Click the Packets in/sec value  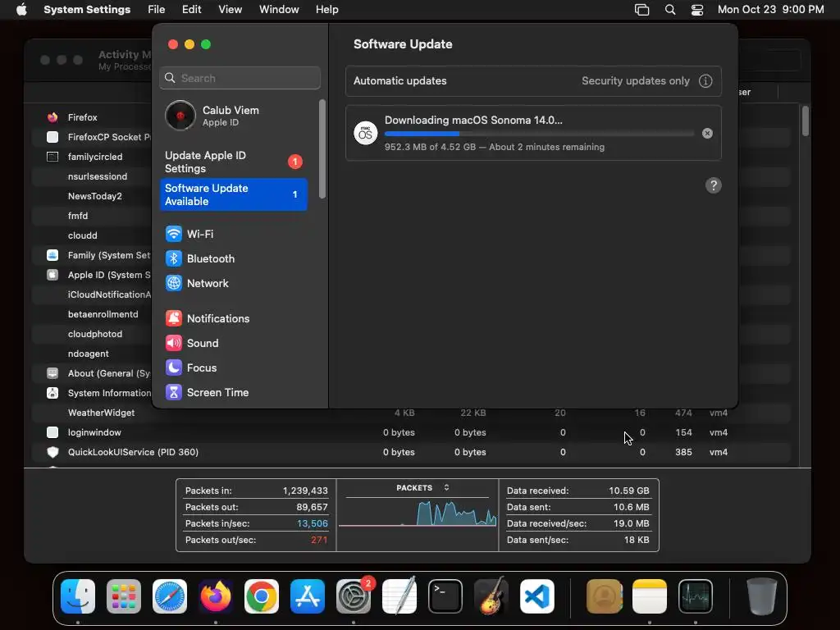coord(313,523)
